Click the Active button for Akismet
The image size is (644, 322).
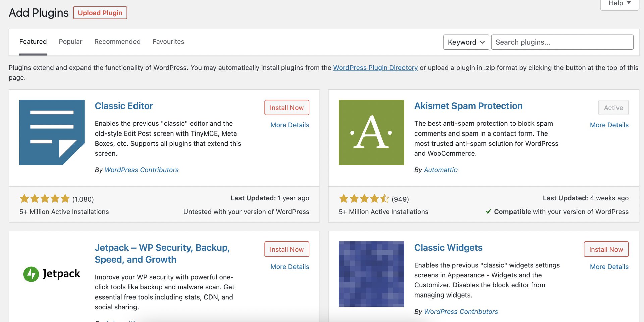pyautogui.click(x=613, y=108)
